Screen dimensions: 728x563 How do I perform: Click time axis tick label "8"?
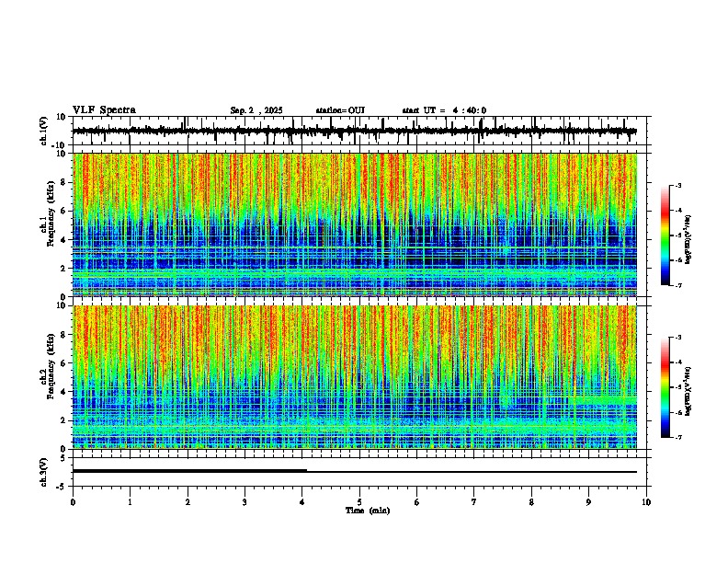pos(531,502)
